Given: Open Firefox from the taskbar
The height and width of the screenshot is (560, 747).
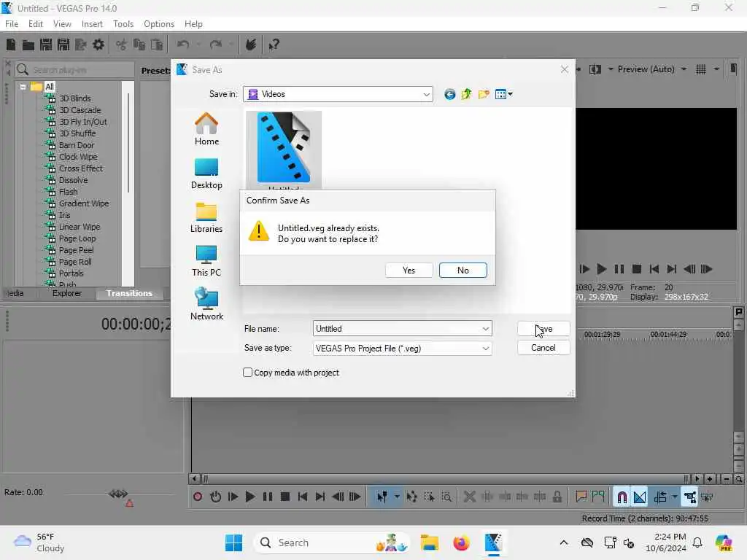Looking at the screenshot, I should [461, 542].
